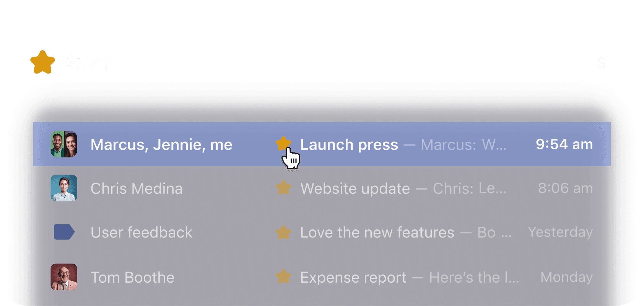The width and height of the screenshot is (644, 306).
Task: Click the S shortcut key badge
Action: [x=601, y=63]
